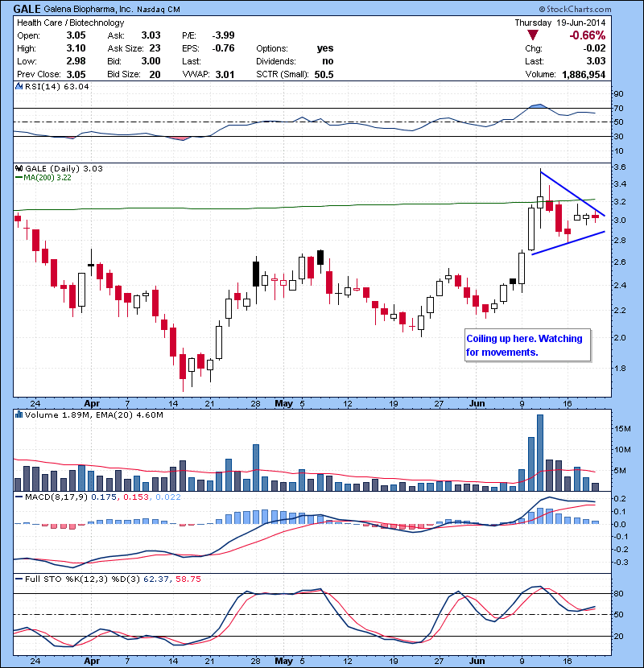
Task: Click the Last price 3.03 in header
Action: 596,61
